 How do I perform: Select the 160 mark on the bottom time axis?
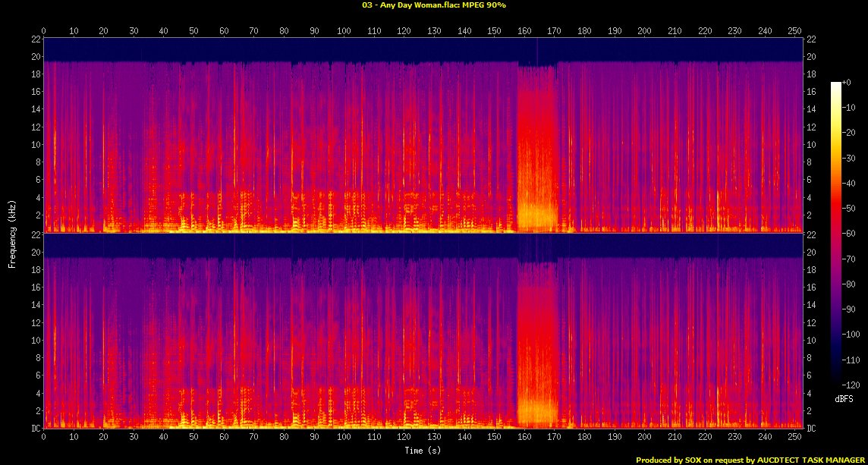point(524,438)
